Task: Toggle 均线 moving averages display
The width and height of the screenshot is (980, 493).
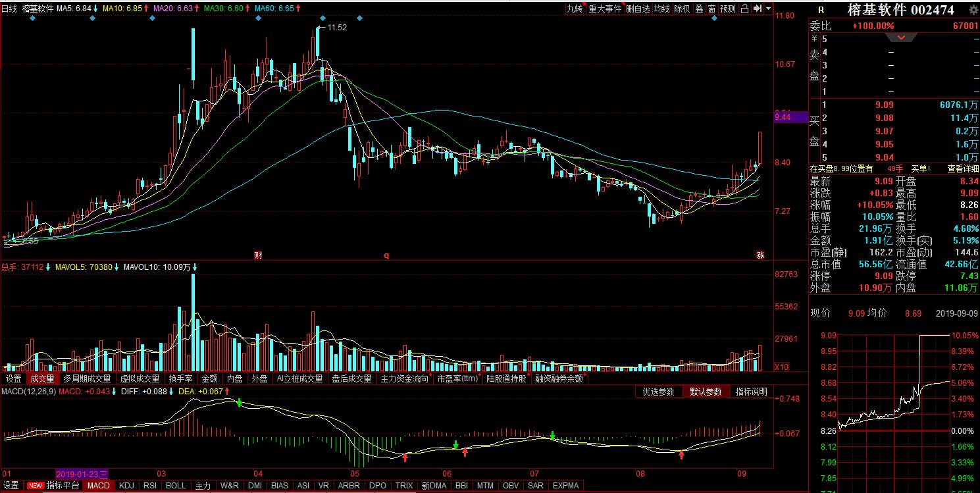Action: pos(662,9)
